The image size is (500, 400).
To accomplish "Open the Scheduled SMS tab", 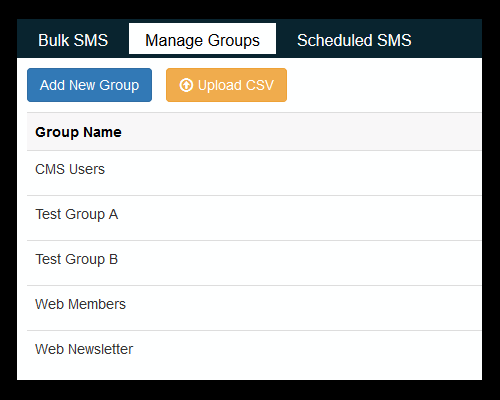I will (354, 40).
